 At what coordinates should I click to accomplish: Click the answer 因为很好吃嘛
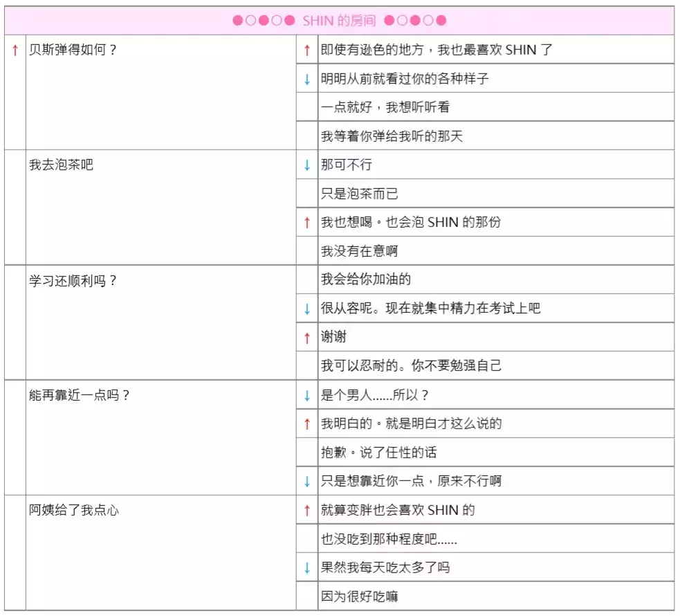click(x=360, y=597)
